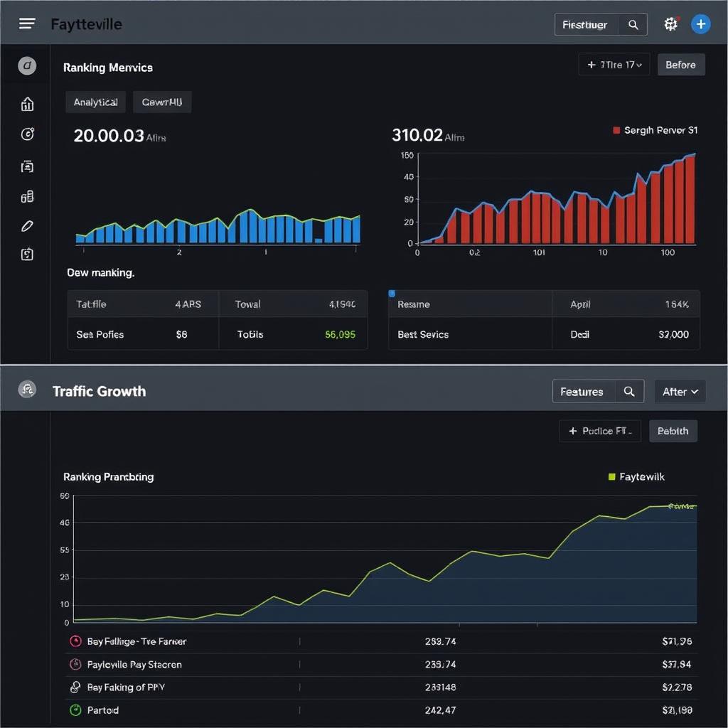
Task: Open the home dashboard sidebar icon
Action: pyautogui.click(x=27, y=104)
